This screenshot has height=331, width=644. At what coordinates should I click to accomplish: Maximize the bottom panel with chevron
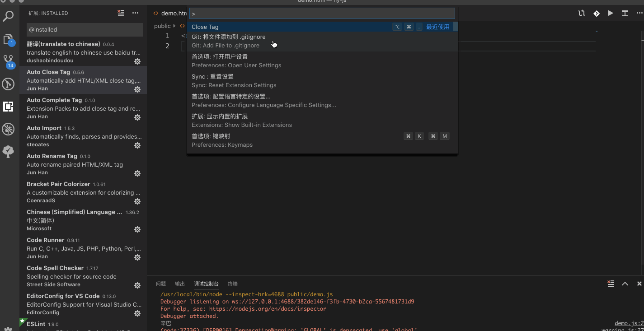click(x=625, y=284)
